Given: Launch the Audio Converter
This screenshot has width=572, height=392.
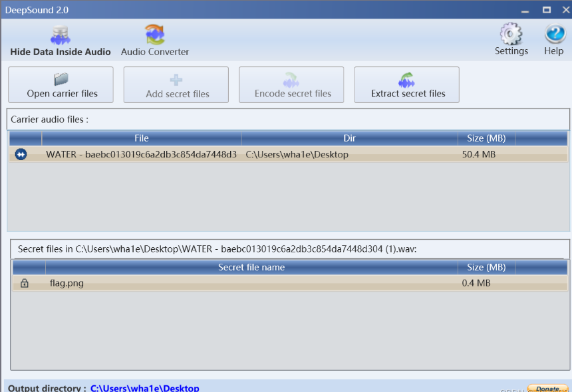Looking at the screenshot, I should (x=154, y=38).
